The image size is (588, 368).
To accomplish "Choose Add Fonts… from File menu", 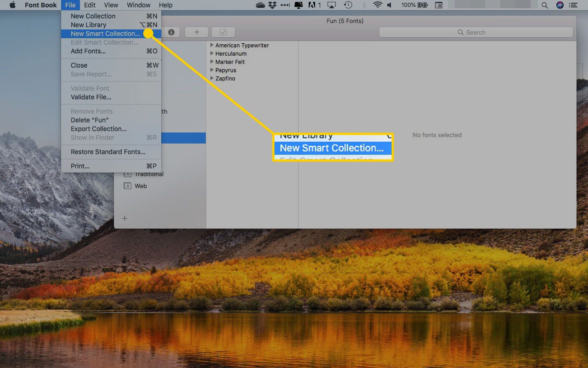I will [x=111, y=51].
